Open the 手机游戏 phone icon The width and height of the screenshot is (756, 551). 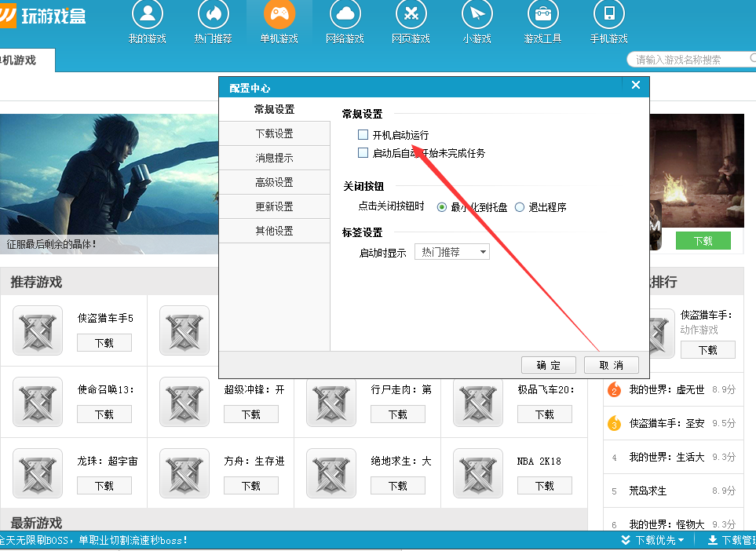pyautogui.click(x=608, y=14)
